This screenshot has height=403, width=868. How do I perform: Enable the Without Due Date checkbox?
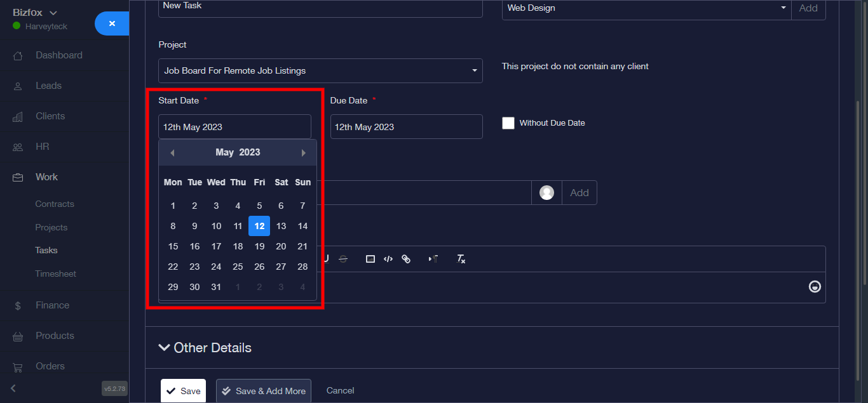point(508,123)
